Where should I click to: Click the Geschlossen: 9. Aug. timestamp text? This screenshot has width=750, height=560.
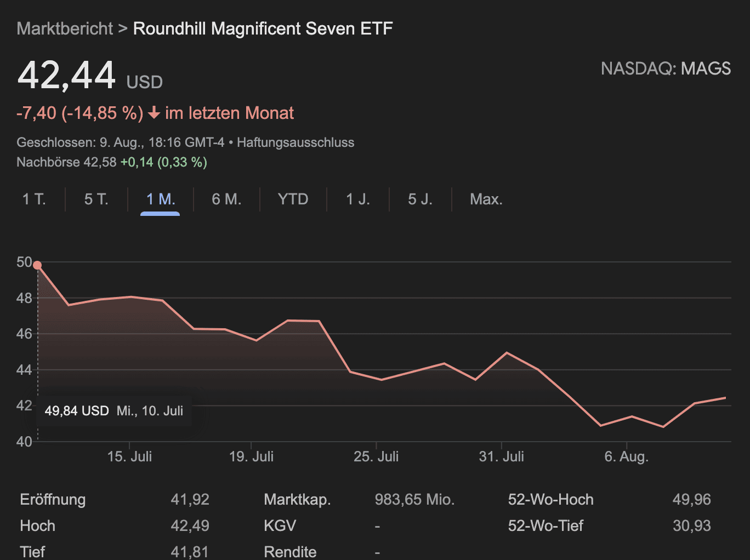[x=121, y=142]
